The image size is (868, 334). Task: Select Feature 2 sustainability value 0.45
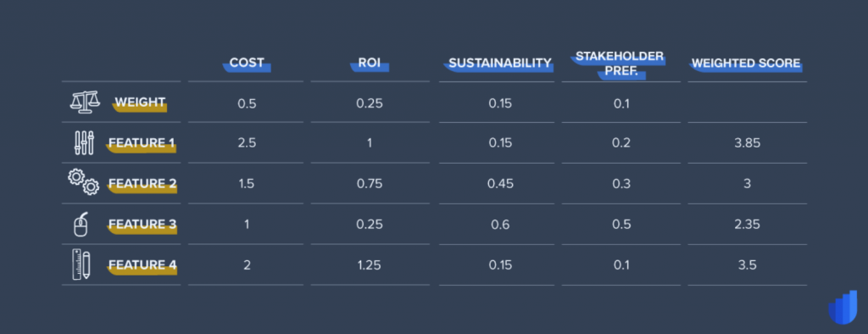(x=500, y=184)
